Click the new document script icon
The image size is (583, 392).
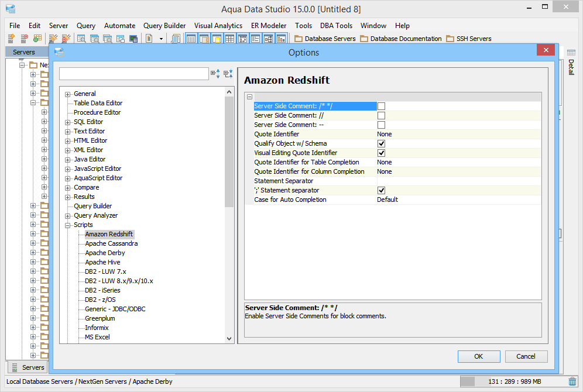coord(149,38)
